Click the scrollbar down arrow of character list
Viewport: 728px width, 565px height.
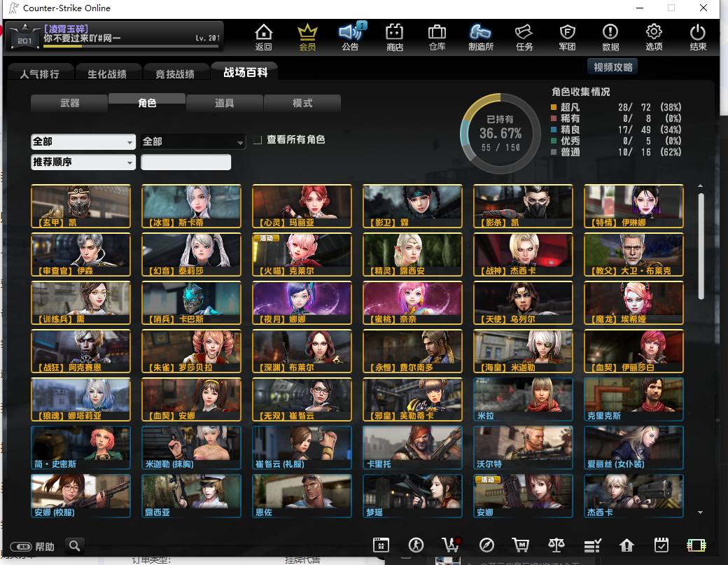[x=700, y=512]
